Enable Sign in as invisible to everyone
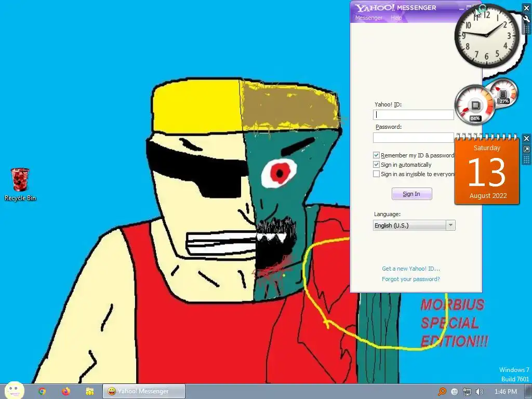The width and height of the screenshot is (532, 399). [x=376, y=174]
